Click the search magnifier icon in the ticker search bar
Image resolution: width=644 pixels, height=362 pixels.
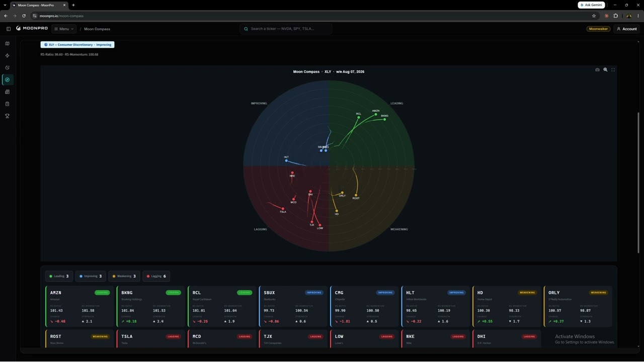[246, 29]
